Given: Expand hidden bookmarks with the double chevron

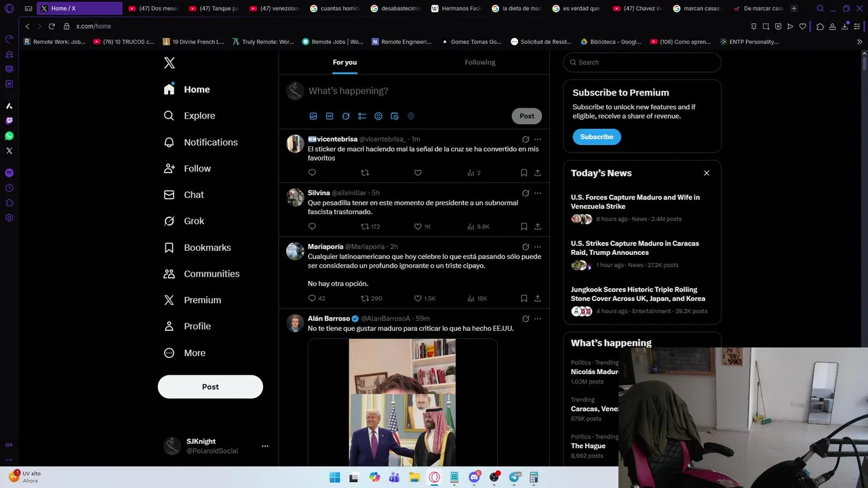Looking at the screenshot, I should coord(860,42).
